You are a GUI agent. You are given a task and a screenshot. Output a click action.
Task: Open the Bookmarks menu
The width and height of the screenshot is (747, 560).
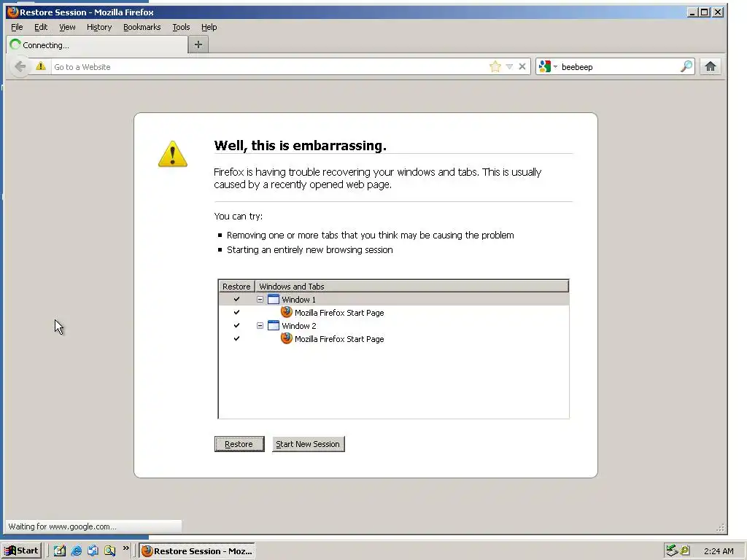(x=142, y=27)
